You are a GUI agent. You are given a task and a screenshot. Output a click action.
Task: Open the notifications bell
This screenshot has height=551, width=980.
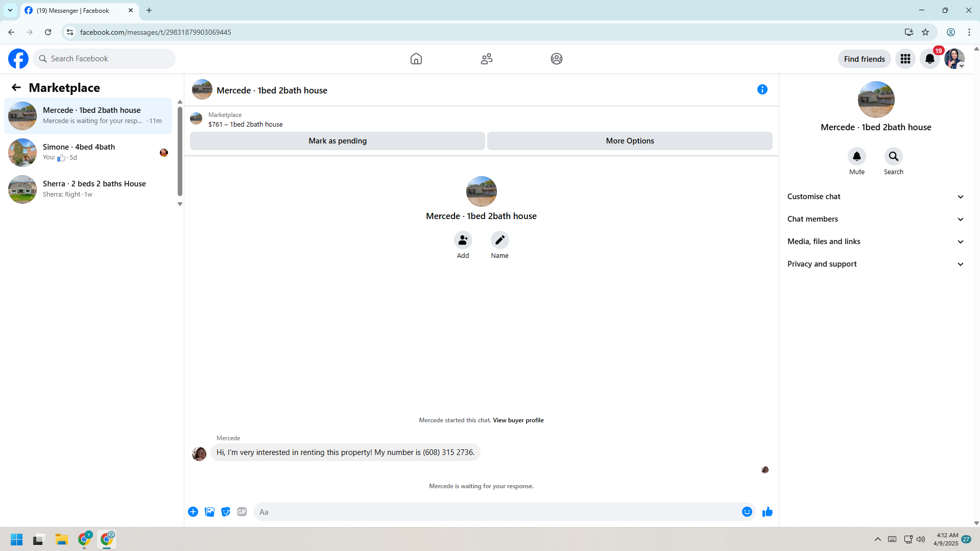click(930, 59)
